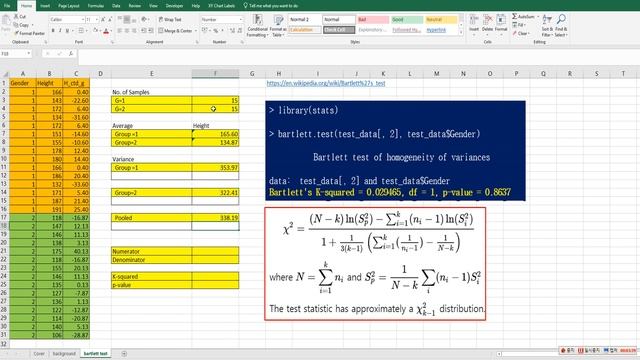Open the File tab
The width and height of the screenshot is (640, 360).
(7, 6)
